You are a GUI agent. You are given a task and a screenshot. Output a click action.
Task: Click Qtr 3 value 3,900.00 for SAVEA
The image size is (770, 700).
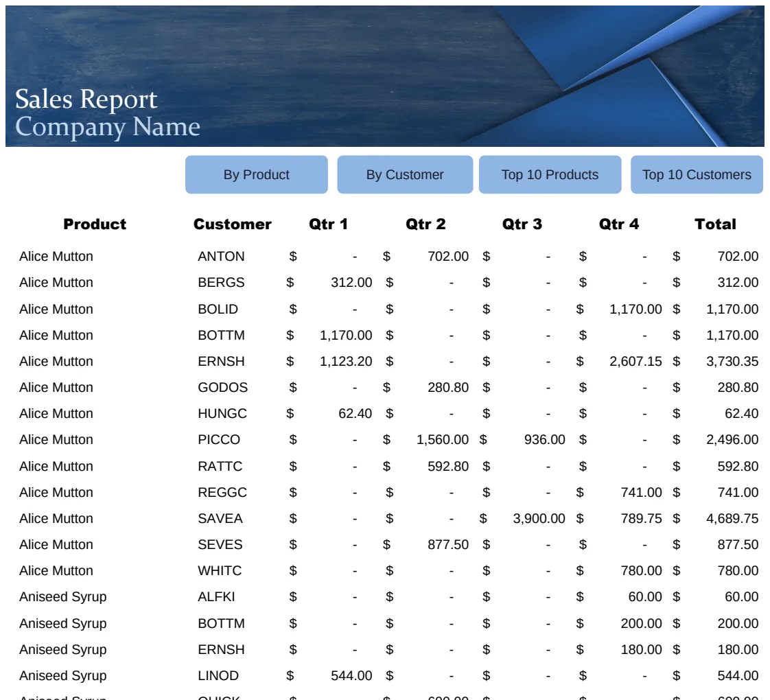tap(539, 518)
